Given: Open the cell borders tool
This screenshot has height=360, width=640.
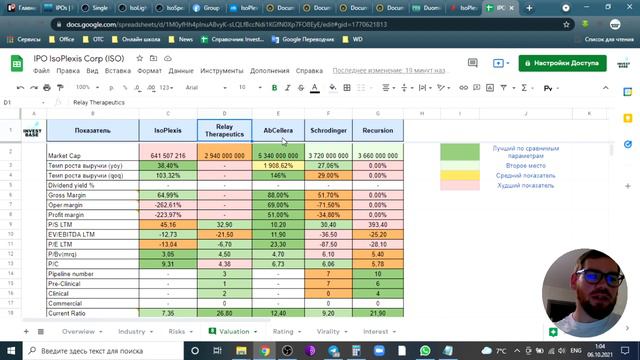Looking at the screenshot, I should (347, 88).
